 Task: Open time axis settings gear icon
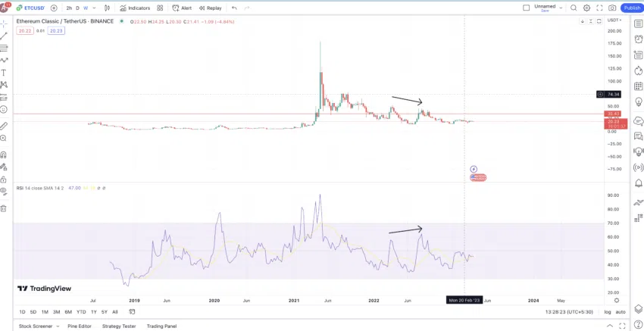click(617, 301)
